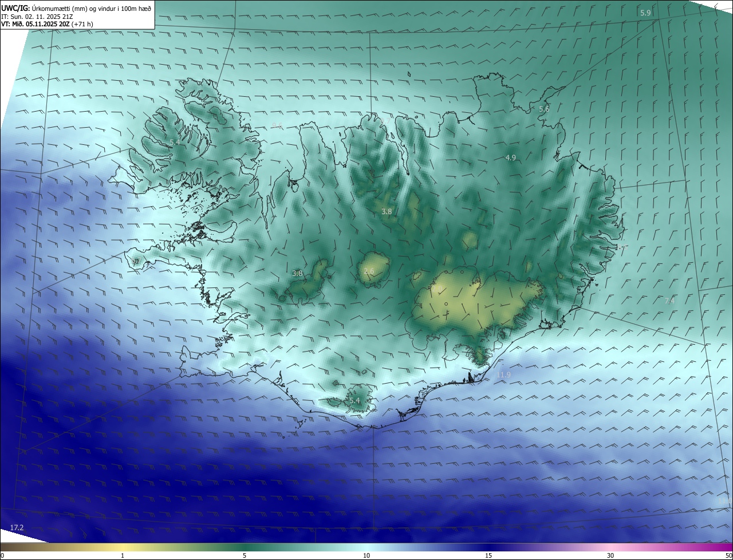The height and width of the screenshot is (560, 733).
Task: Click the 5.4 value in the Westfjords
Action: pos(175,142)
